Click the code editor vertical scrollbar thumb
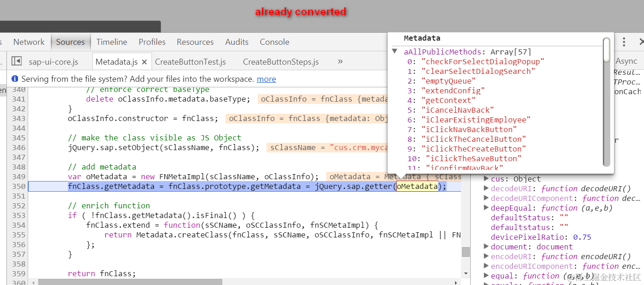644x285 pixels. point(466,252)
